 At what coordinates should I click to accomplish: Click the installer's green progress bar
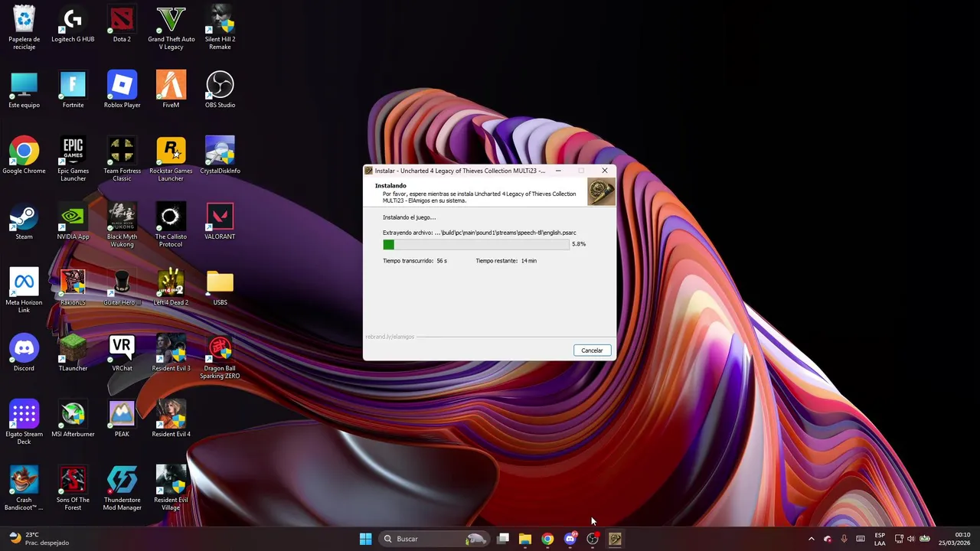(x=475, y=244)
